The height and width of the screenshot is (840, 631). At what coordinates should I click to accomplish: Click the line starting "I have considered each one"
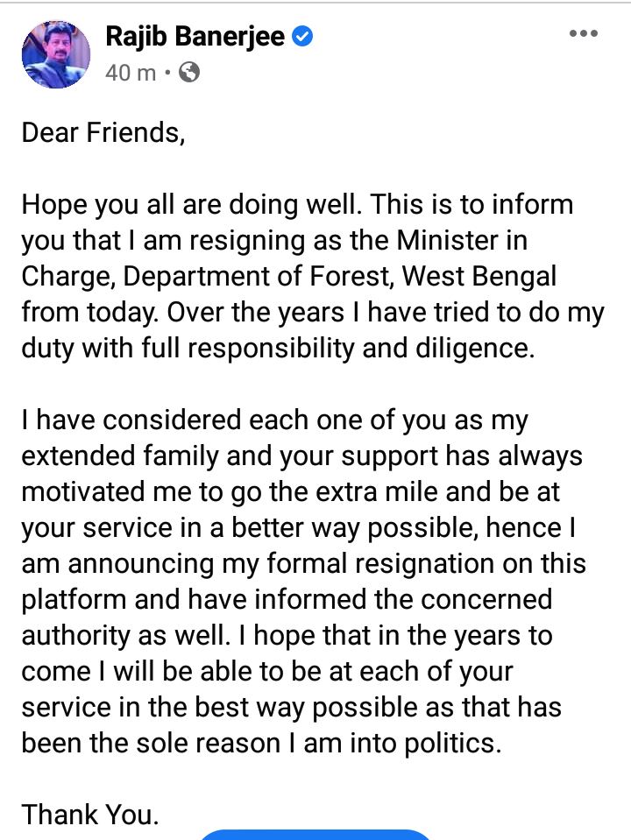click(275, 420)
